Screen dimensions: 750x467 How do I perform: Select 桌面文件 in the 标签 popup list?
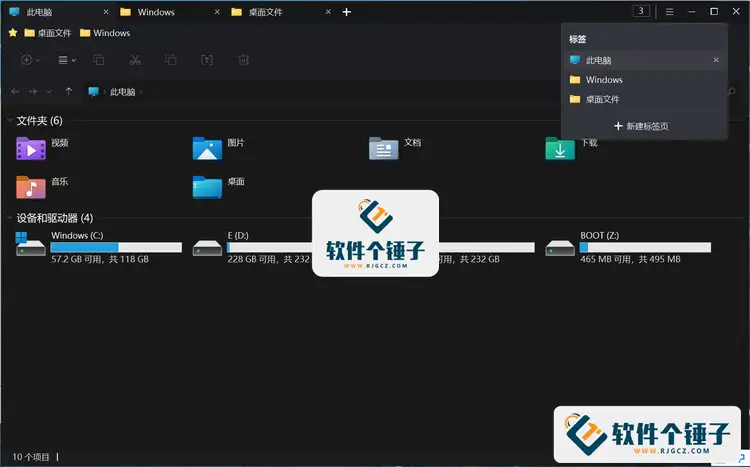coord(644,100)
